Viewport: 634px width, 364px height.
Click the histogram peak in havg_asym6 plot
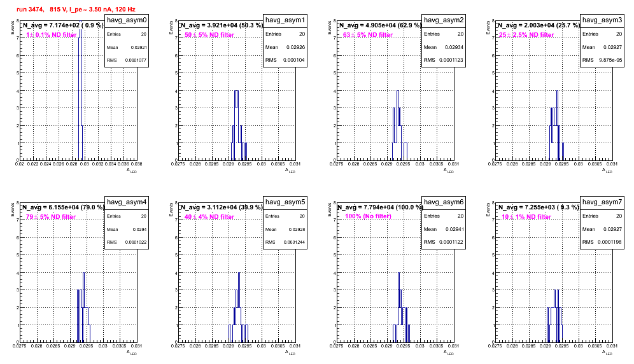(x=398, y=307)
